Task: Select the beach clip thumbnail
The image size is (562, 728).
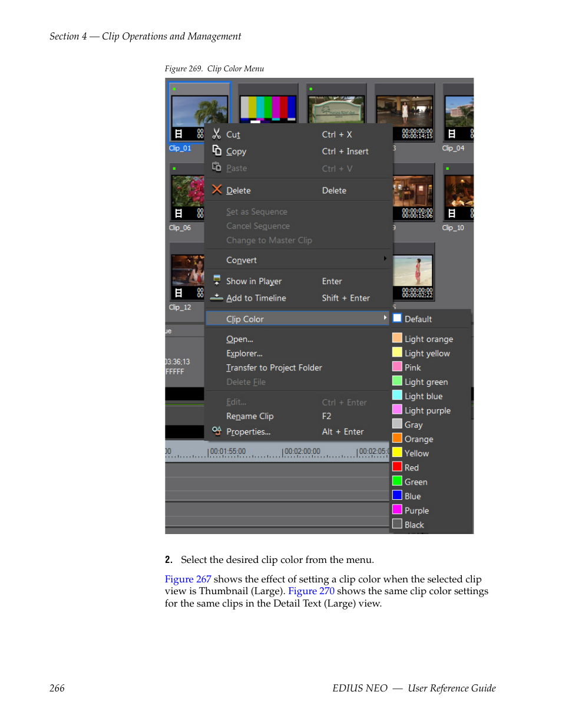Action: coord(413,271)
